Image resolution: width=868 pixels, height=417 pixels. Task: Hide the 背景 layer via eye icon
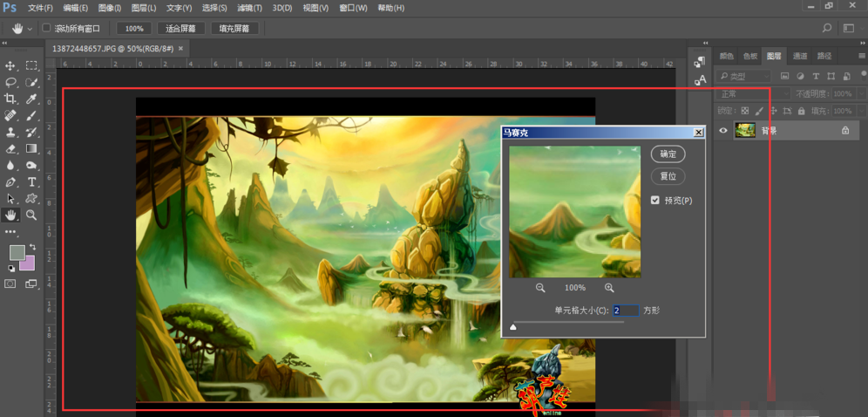pyautogui.click(x=722, y=130)
